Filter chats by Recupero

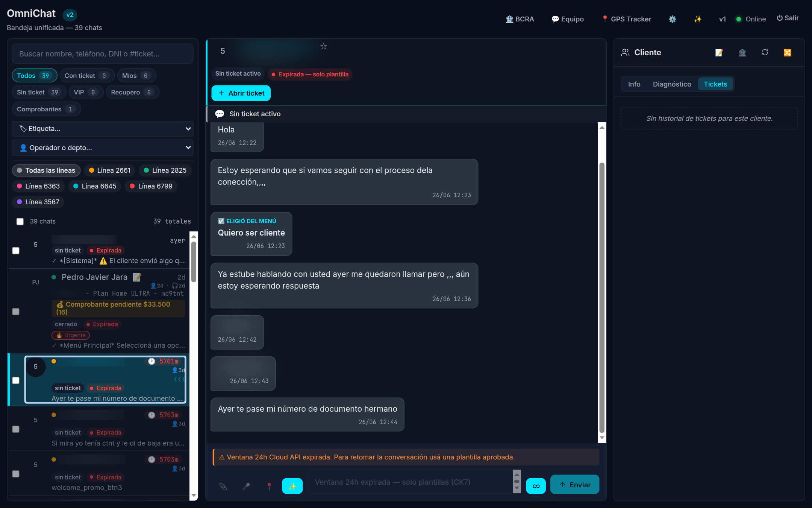point(133,92)
